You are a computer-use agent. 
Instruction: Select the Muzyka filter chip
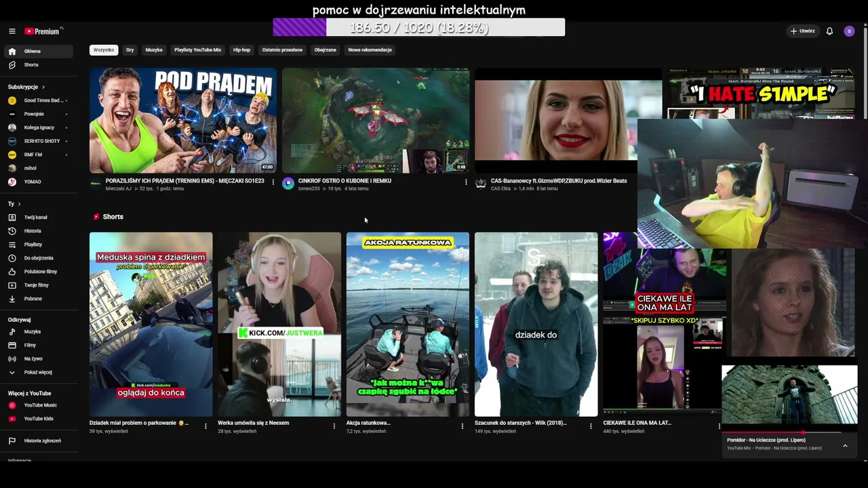tap(154, 50)
